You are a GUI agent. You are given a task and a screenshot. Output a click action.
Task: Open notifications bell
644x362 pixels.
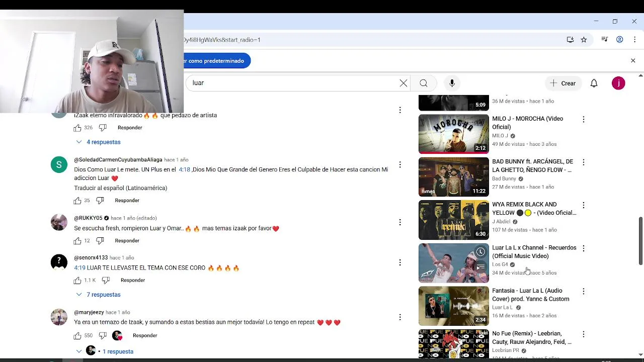[594, 83]
